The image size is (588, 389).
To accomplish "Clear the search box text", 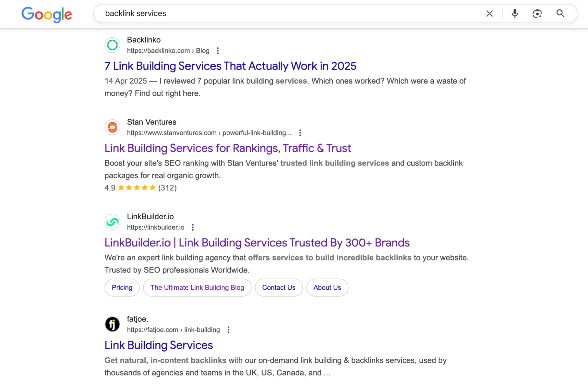I will (x=489, y=14).
